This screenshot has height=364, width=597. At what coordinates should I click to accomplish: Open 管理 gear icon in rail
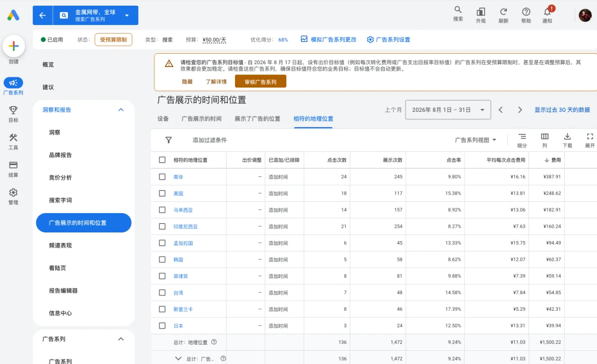[13, 192]
